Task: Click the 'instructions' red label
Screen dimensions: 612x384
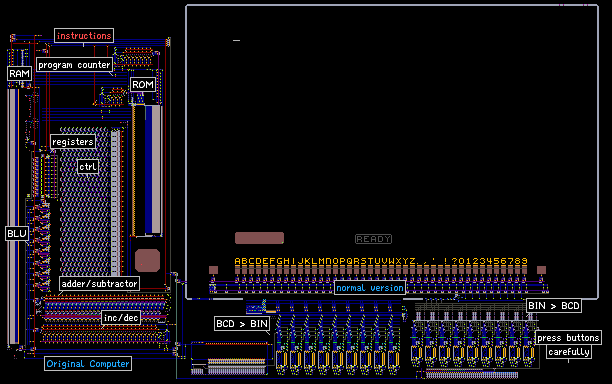Action: (84, 36)
